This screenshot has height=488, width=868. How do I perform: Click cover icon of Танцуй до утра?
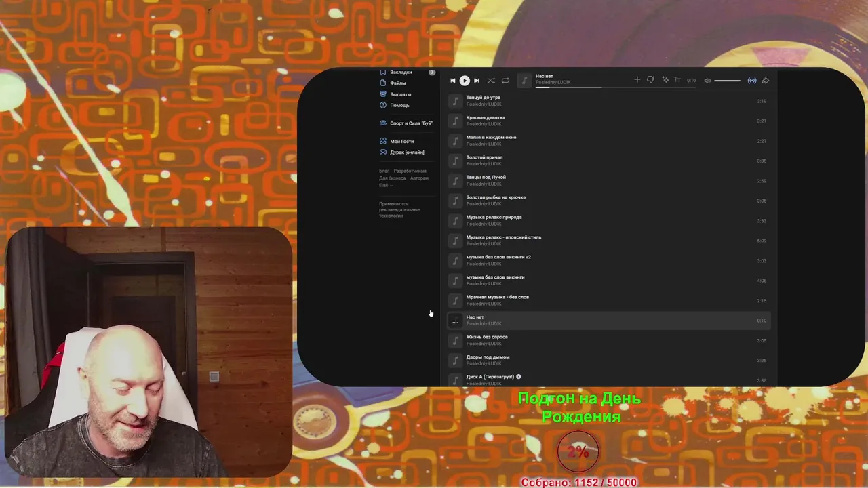[456, 101]
